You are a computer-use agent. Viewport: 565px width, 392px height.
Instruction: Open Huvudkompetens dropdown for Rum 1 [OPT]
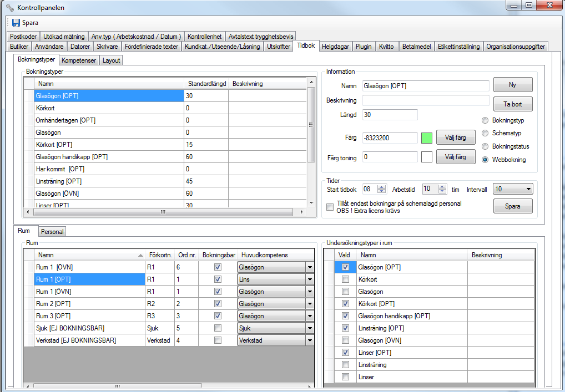click(x=310, y=279)
